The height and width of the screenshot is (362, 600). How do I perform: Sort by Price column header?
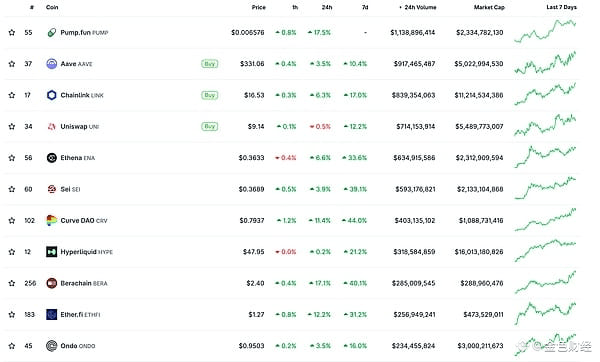tap(259, 7)
